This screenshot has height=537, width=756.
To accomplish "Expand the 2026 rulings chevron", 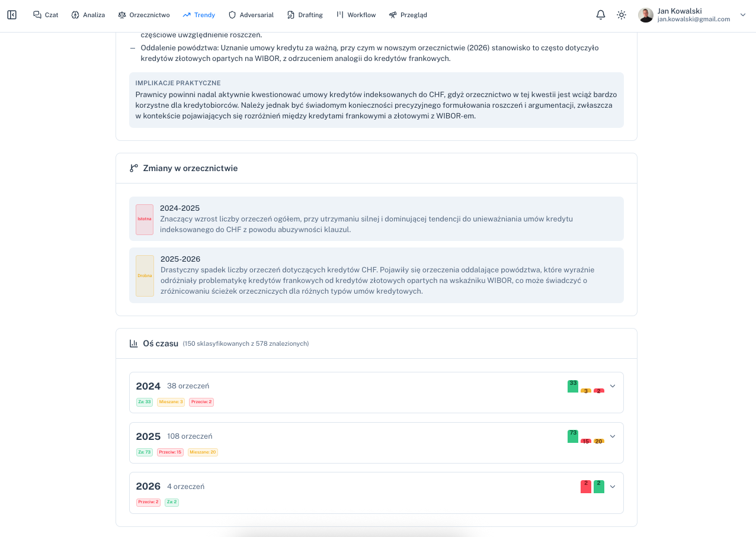I will click(613, 487).
